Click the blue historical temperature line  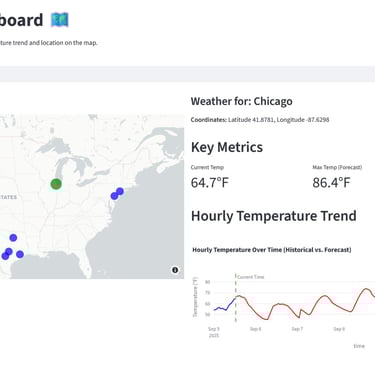click(225, 305)
